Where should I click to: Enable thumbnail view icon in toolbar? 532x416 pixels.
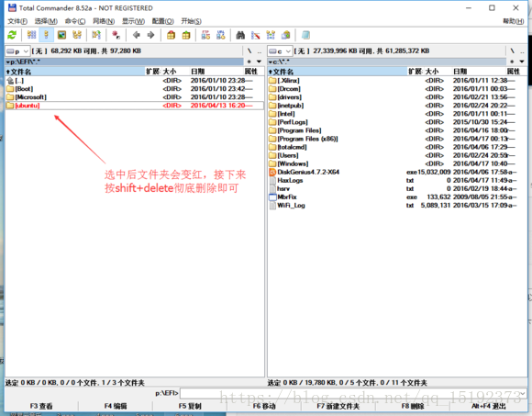point(61,35)
